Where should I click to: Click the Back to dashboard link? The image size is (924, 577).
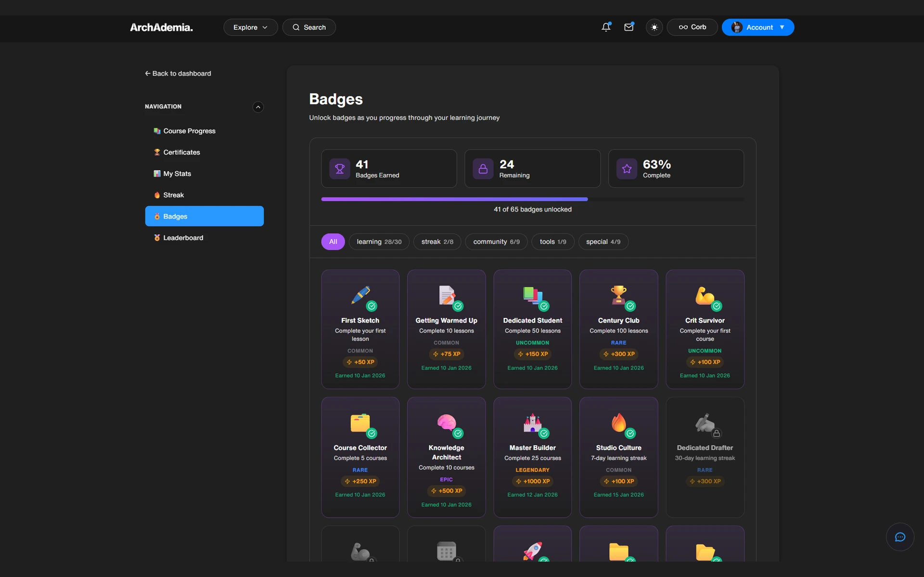point(178,73)
